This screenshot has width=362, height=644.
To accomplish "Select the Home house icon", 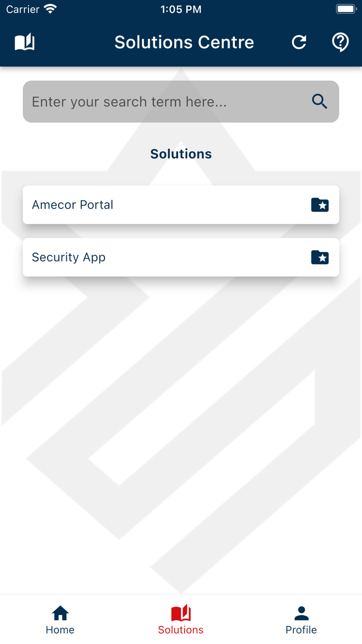I will point(60,612).
